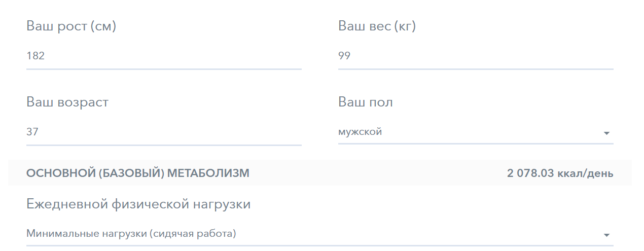644x251 pixels.
Task: Click the 182 value text in height field
Action: pyautogui.click(x=35, y=56)
